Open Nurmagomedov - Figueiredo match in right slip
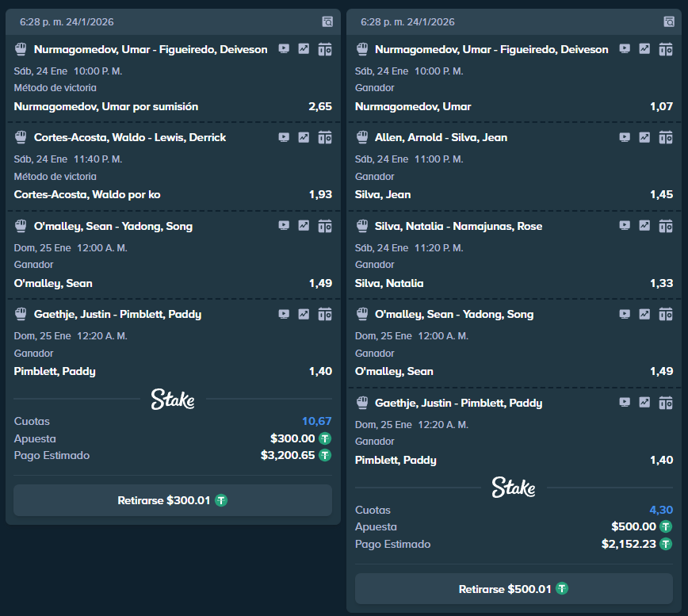The height and width of the screenshot is (616, 688). 491,50
